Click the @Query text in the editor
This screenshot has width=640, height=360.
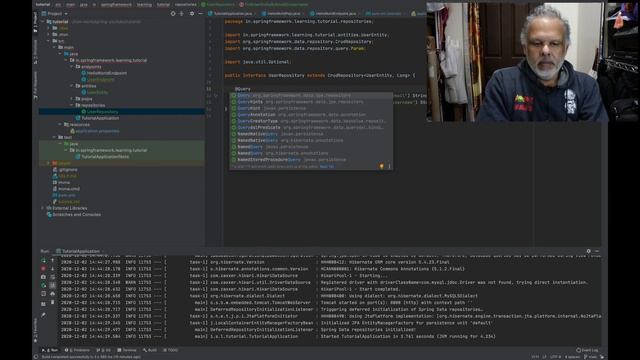[x=242, y=89]
